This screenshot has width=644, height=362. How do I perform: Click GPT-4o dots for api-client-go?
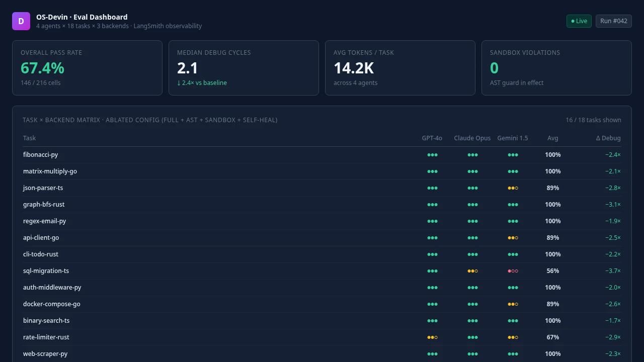pyautogui.click(x=432, y=238)
